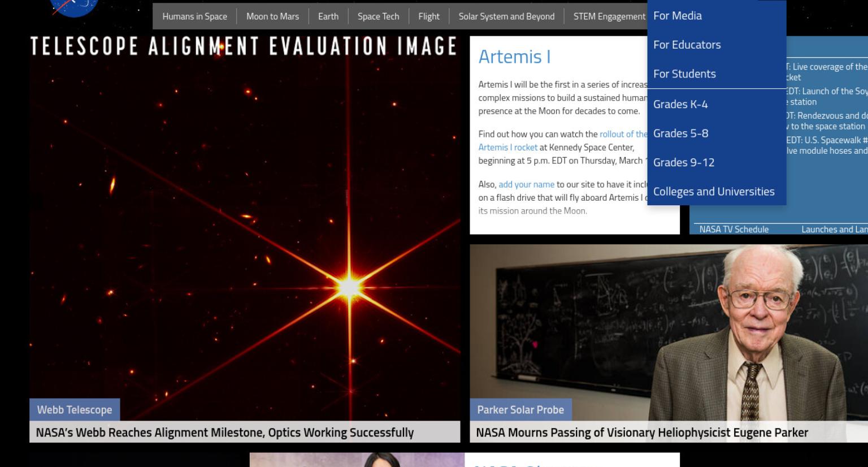The width and height of the screenshot is (868, 467).
Task: Open Solar System and Beyond menu
Action: [506, 16]
